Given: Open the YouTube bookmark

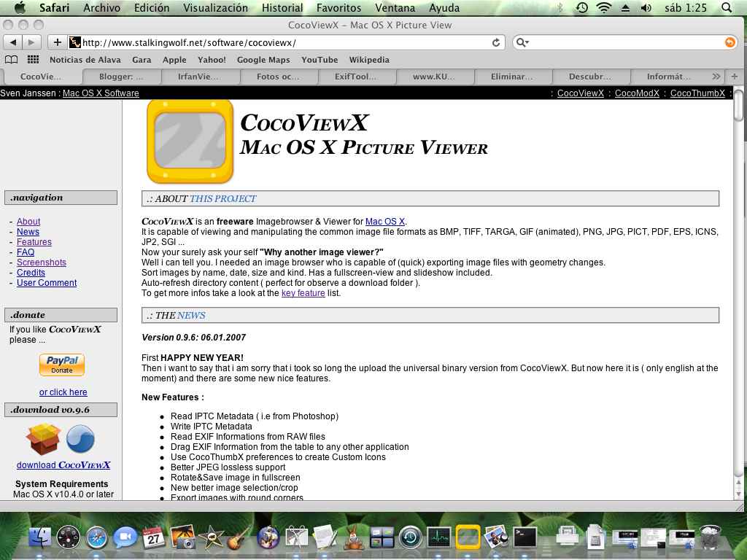Looking at the screenshot, I should pos(320,60).
